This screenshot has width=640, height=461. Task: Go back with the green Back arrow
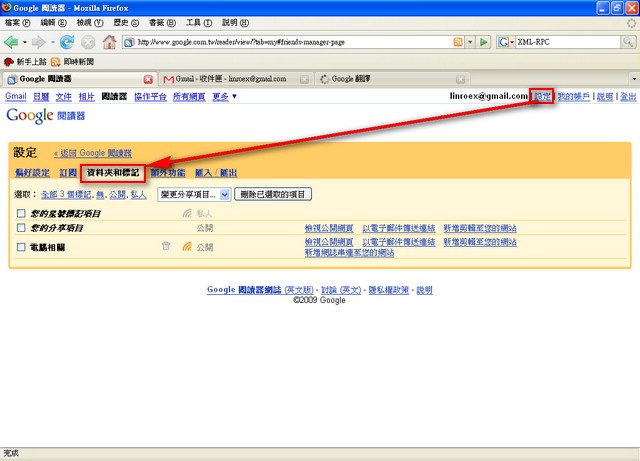[11, 42]
